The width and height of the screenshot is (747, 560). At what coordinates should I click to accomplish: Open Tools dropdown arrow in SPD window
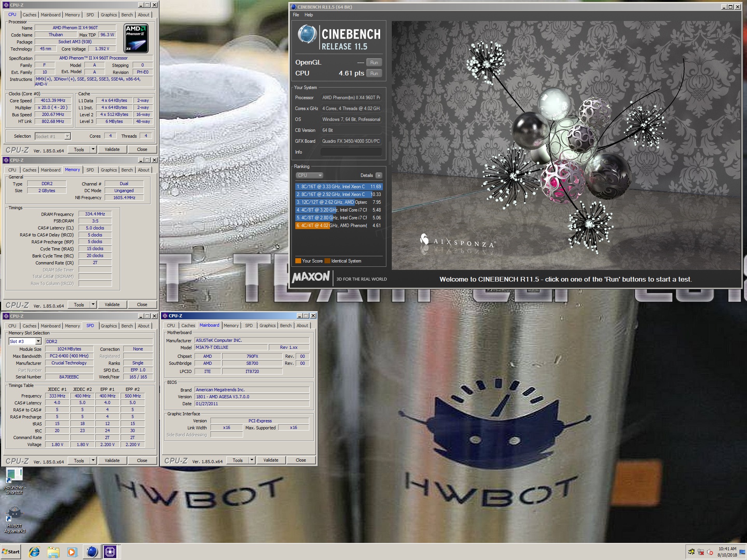93,460
